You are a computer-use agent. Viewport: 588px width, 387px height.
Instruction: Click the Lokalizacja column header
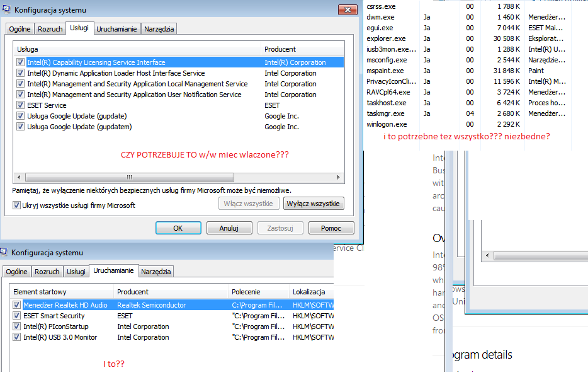311,292
